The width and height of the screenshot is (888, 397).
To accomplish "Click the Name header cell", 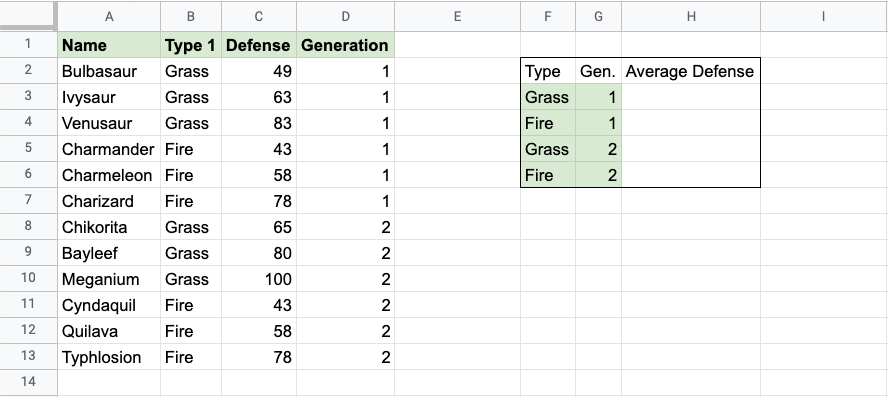I will [x=109, y=45].
